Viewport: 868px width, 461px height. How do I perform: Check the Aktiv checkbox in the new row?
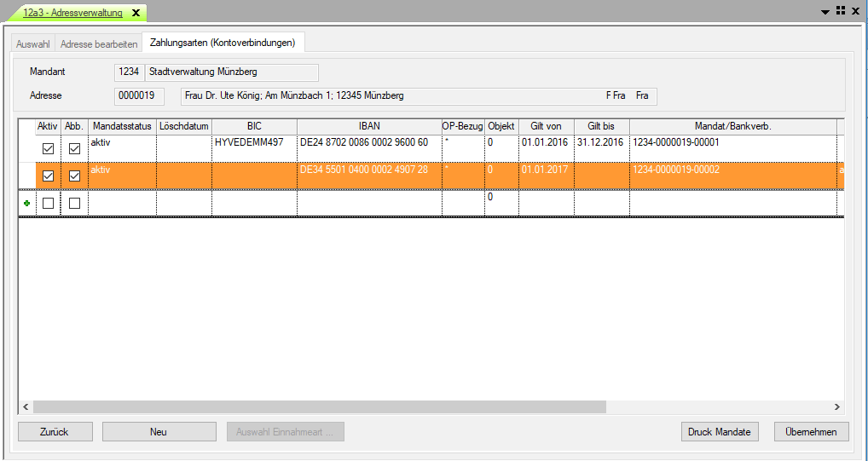(x=49, y=204)
